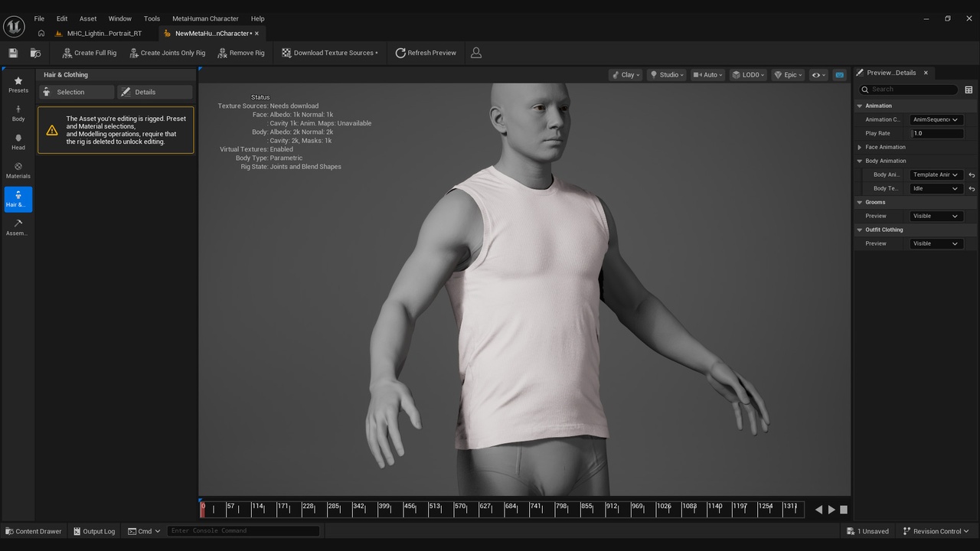The image size is (980, 551).
Task: Switch to the MHC_Lighting Portrait_RT tab
Action: pos(104,34)
